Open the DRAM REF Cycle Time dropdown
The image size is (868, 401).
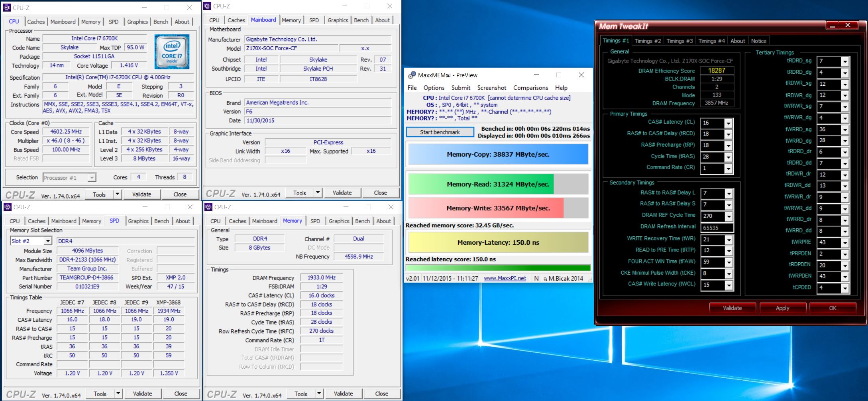[729, 216]
